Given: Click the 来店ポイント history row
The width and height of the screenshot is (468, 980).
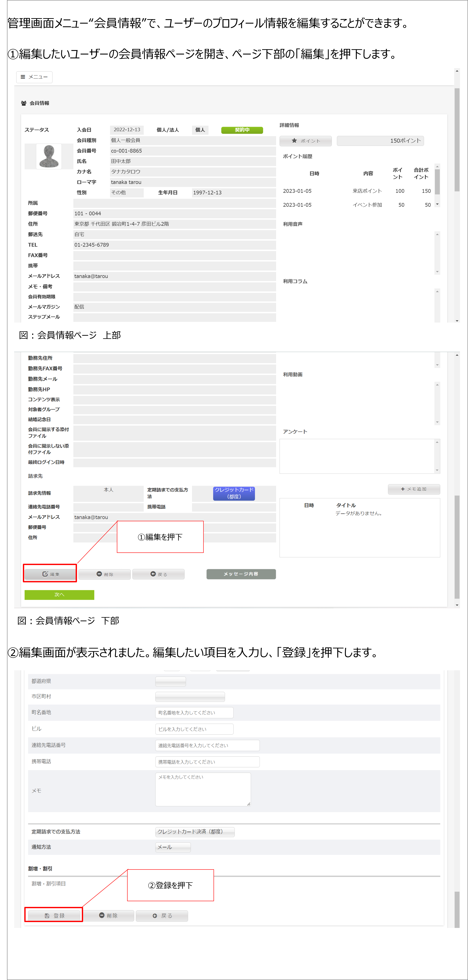Looking at the screenshot, I should tap(357, 191).
